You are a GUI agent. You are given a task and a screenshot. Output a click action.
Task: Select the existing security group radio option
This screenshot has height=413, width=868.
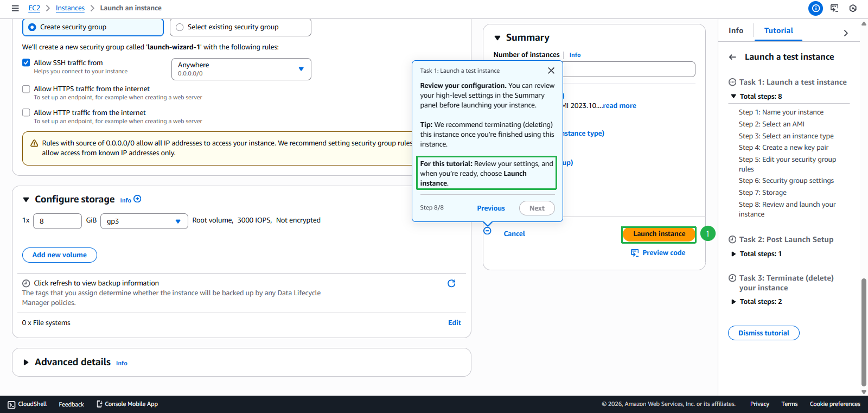point(180,27)
